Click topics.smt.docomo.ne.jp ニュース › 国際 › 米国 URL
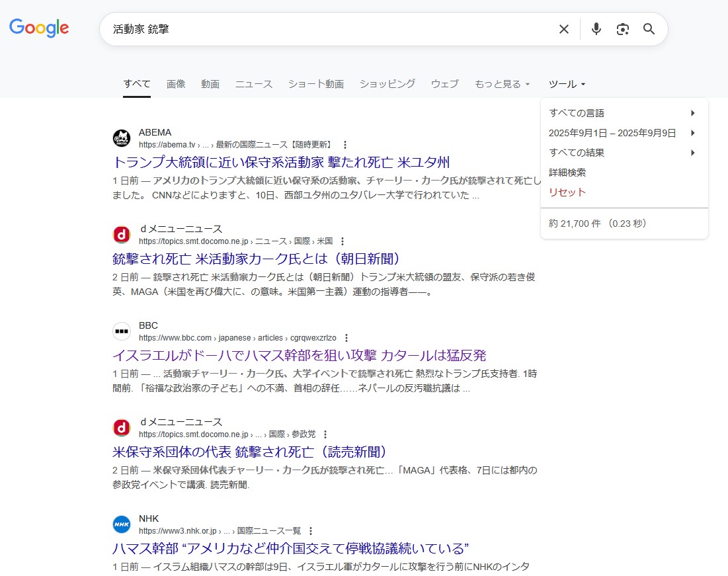 pos(235,241)
